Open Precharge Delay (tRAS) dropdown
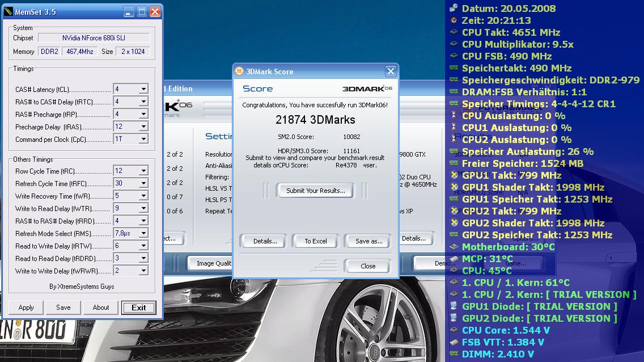Screen dimensions: 644x362 (143, 127)
